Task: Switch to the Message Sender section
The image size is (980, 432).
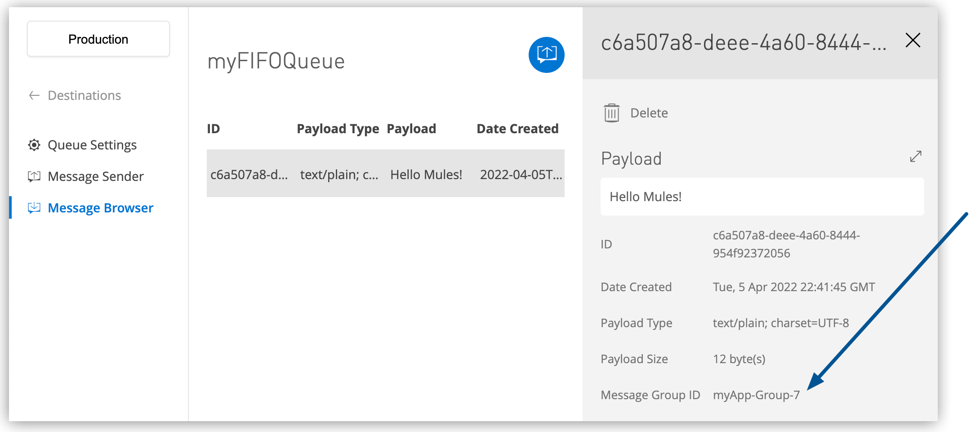Action: (95, 176)
